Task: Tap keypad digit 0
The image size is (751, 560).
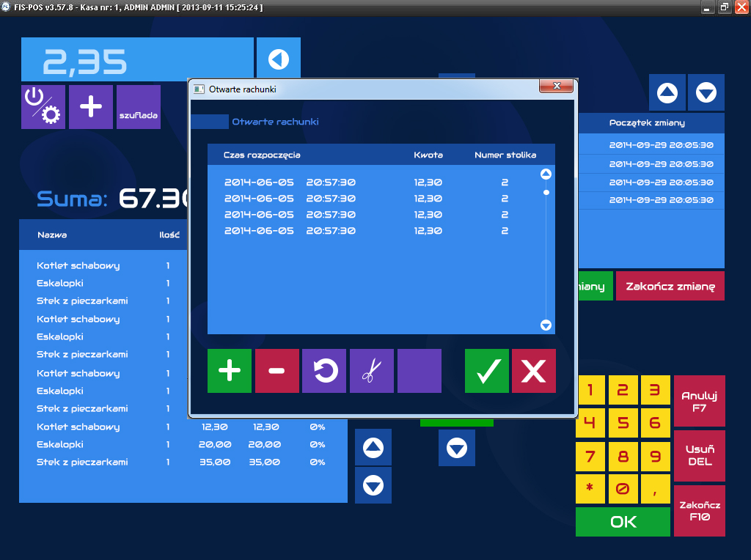Action: [623, 489]
